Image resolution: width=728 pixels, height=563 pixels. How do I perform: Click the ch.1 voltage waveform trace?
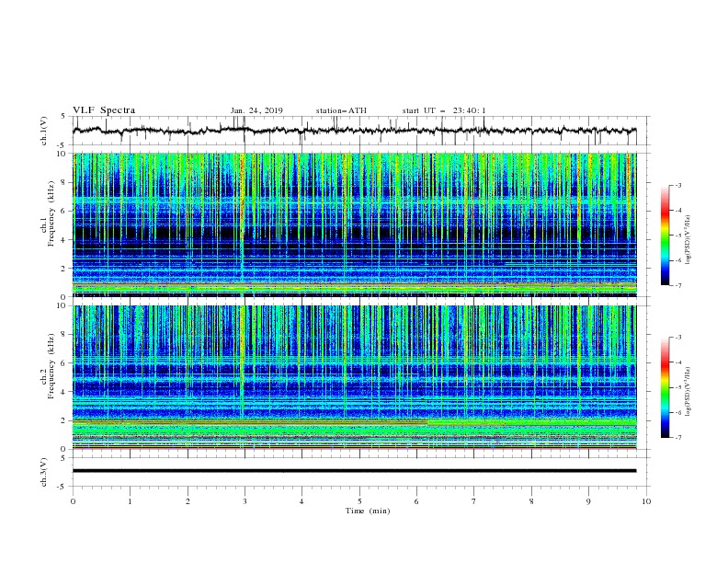pos(354,131)
